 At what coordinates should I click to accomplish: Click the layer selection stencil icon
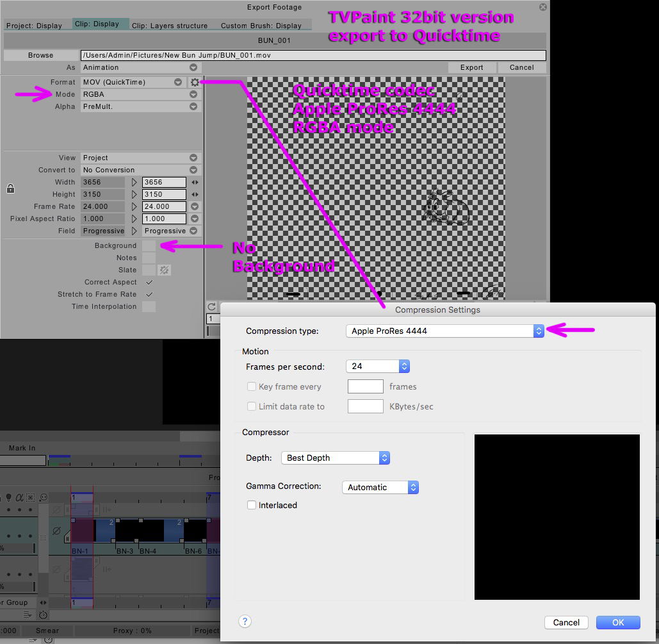[30, 498]
